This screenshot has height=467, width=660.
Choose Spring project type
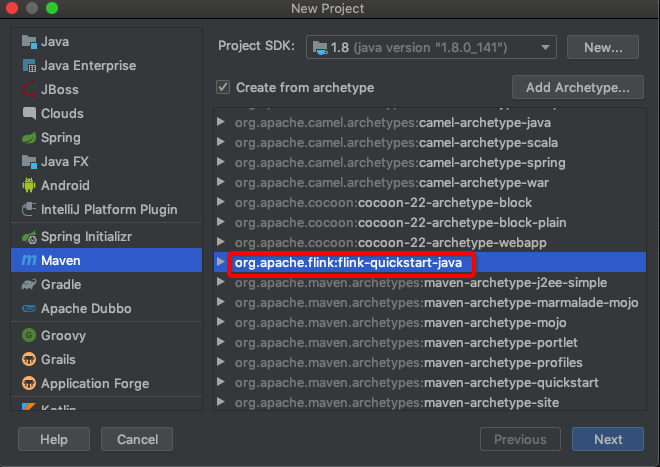click(x=106, y=138)
